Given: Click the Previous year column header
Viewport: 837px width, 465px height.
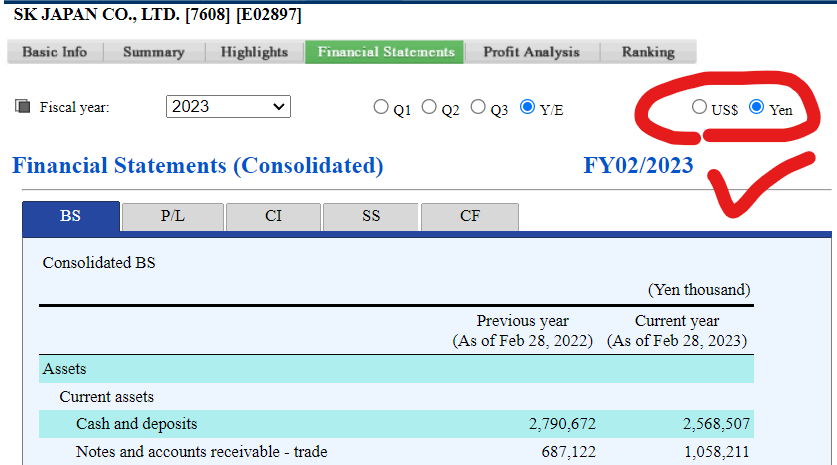Looking at the screenshot, I should 523,330.
